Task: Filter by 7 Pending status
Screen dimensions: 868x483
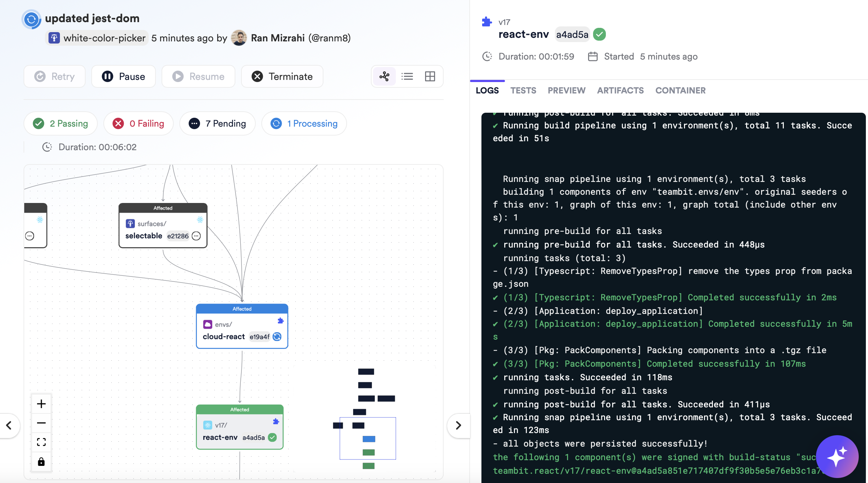Action: pyautogui.click(x=218, y=123)
